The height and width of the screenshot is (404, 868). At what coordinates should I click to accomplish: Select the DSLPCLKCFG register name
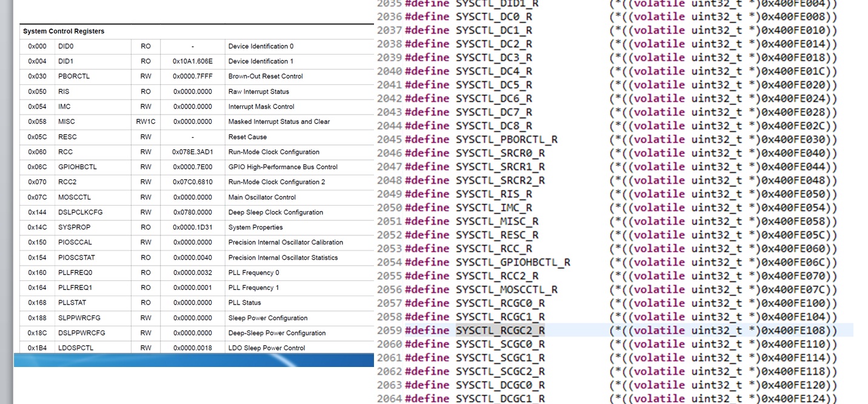pyautogui.click(x=81, y=212)
